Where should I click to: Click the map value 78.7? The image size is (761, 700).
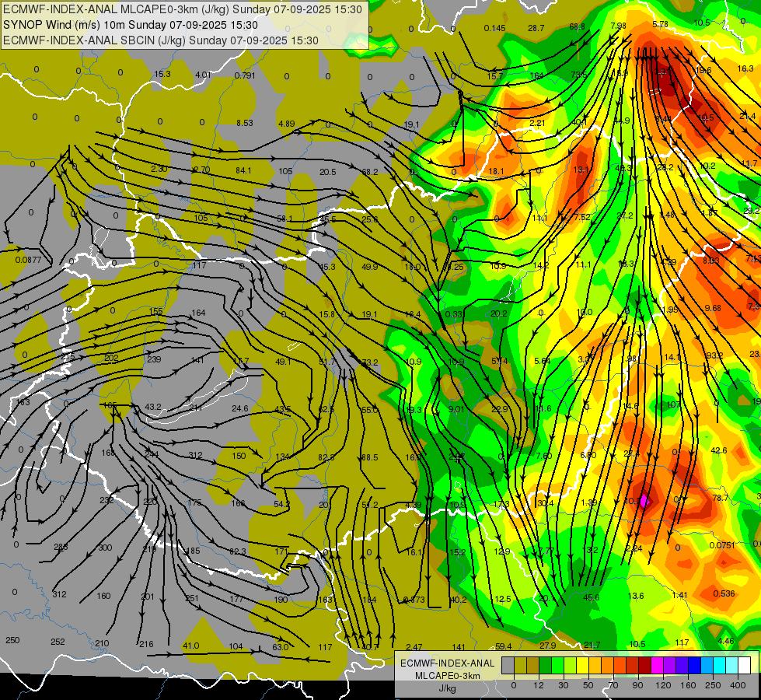point(721,498)
